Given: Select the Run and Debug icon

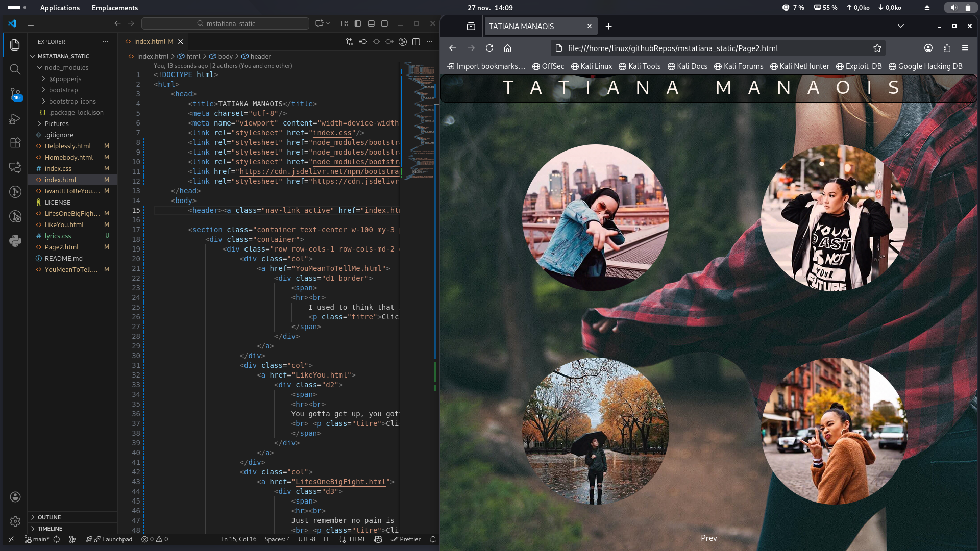Looking at the screenshot, I should [15, 119].
